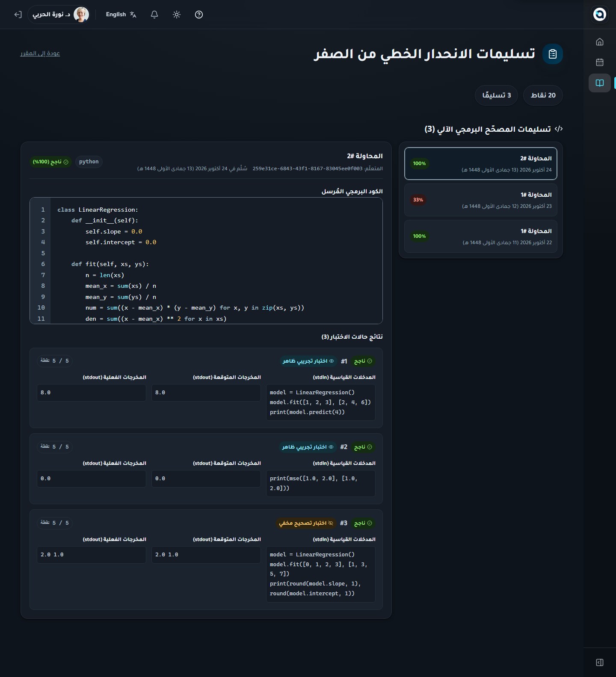Click the ناجح (100%) status badge

50,162
